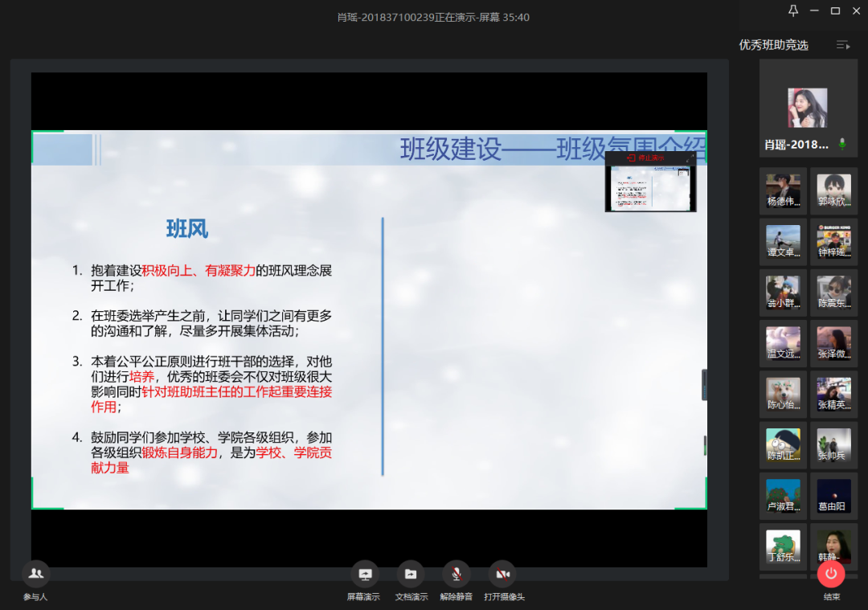Select participant 钟梓瑶 avatar
Image resolution: width=868 pixels, height=610 pixels.
pos(833,242)
